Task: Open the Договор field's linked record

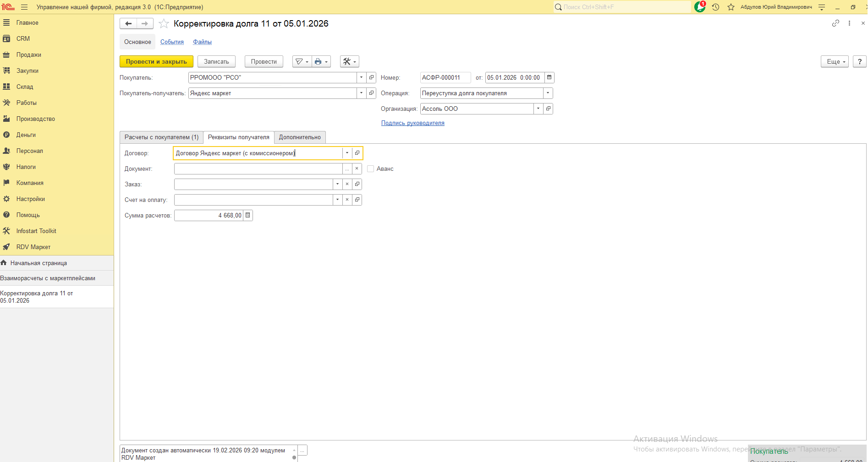Action: coord(357,153)
